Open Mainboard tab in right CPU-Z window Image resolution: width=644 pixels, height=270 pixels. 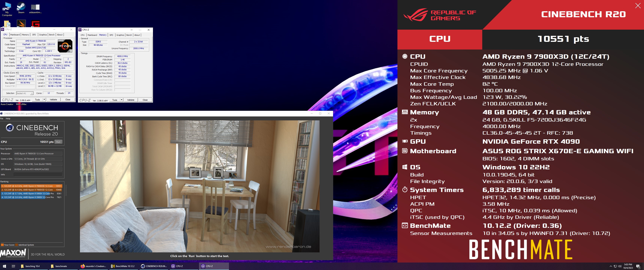[x=92, y=35]
